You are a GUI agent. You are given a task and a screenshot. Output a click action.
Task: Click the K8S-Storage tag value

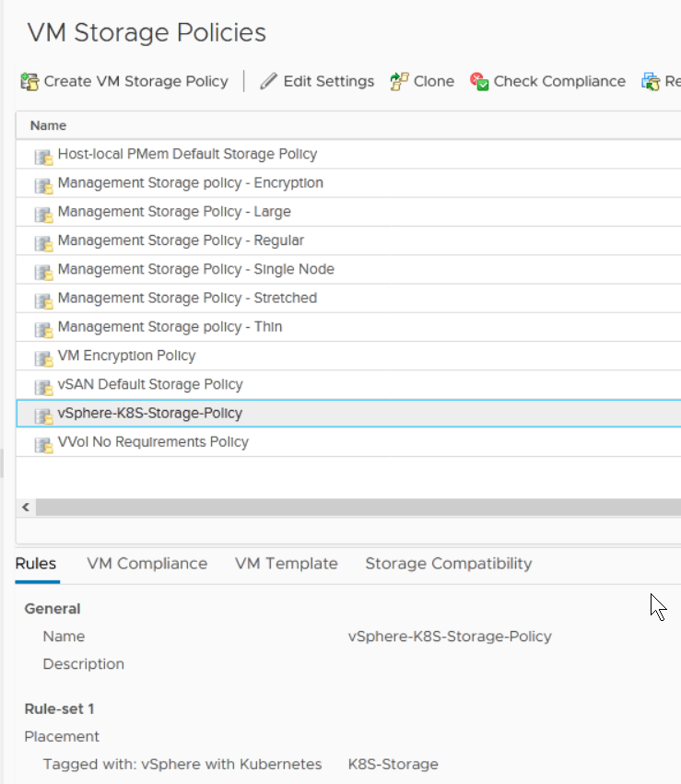pos(393,765)
